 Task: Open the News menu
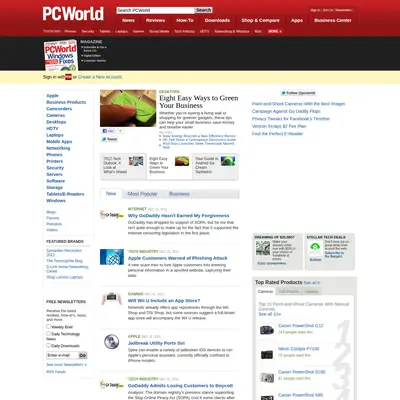[128, 20]
